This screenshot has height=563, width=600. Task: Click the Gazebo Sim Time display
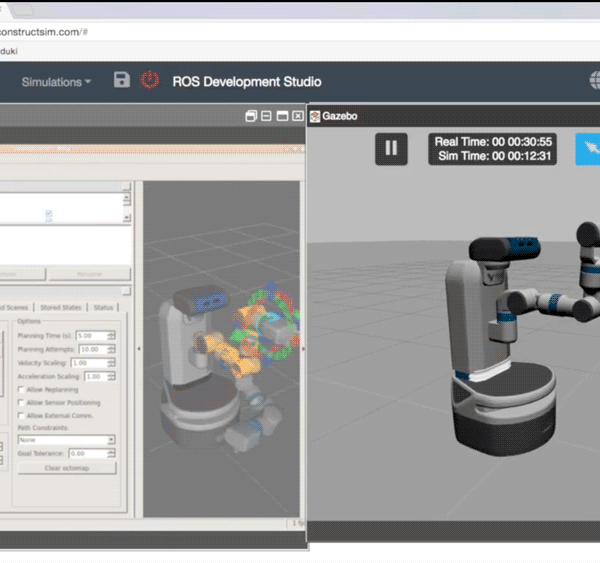[x=494, y=156]
